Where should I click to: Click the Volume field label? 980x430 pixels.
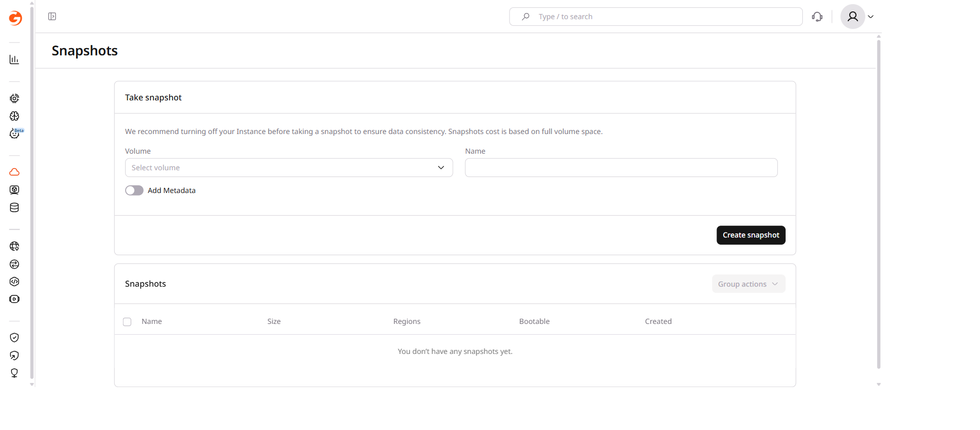point(138,151)
